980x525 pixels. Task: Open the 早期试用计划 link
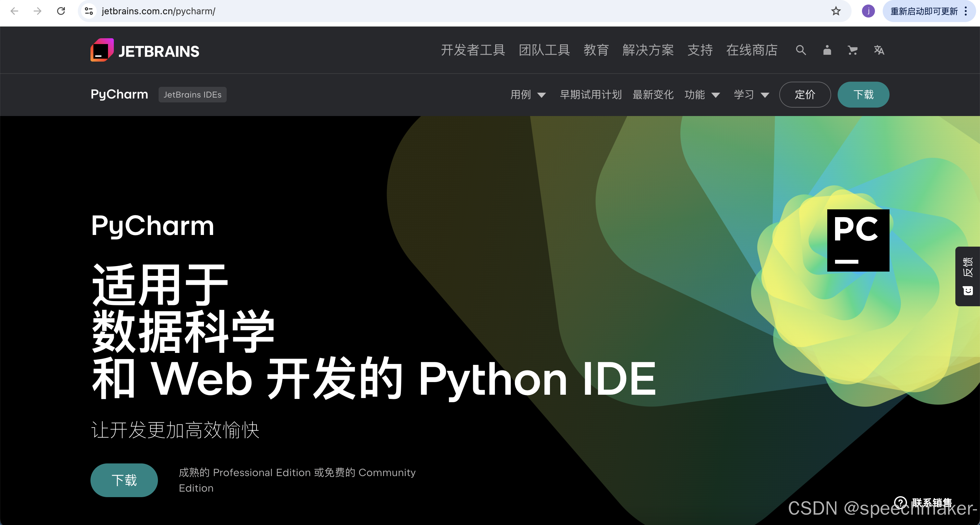click(591, 95)
